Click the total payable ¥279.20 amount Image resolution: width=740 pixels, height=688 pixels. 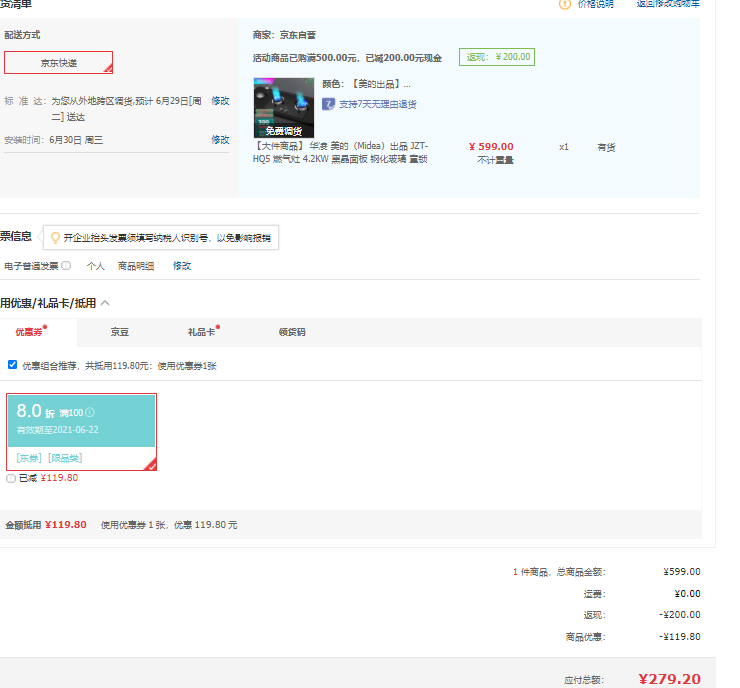[669, 679]
